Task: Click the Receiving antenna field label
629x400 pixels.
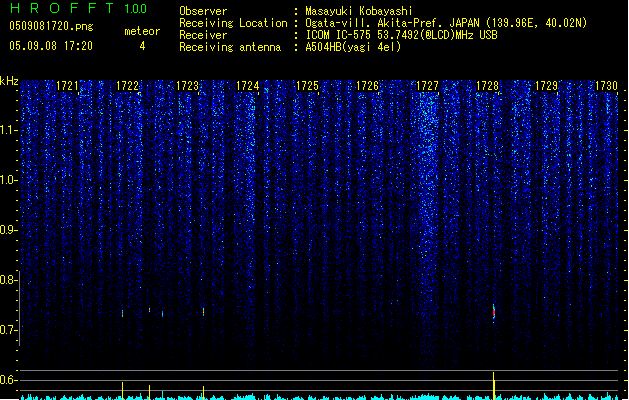Action: 230,47
